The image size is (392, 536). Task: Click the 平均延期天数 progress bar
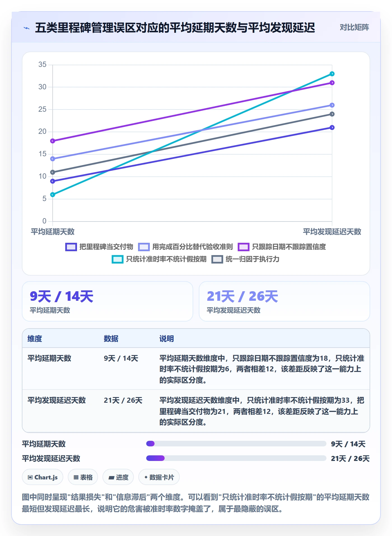click(236, 444)
